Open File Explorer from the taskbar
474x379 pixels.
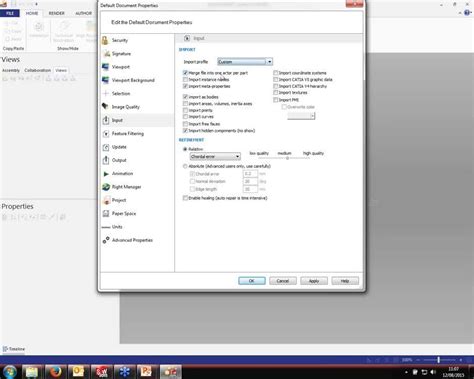tap(32, 372)
